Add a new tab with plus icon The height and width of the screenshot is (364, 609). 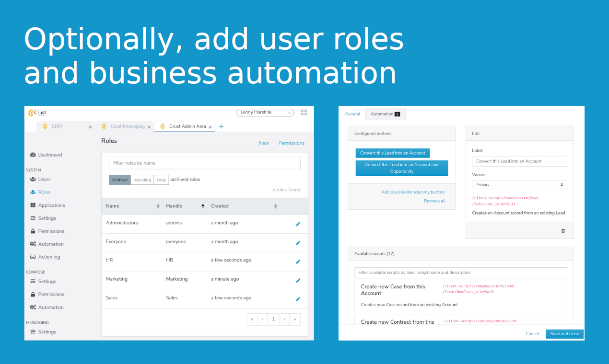coord(221,126)
